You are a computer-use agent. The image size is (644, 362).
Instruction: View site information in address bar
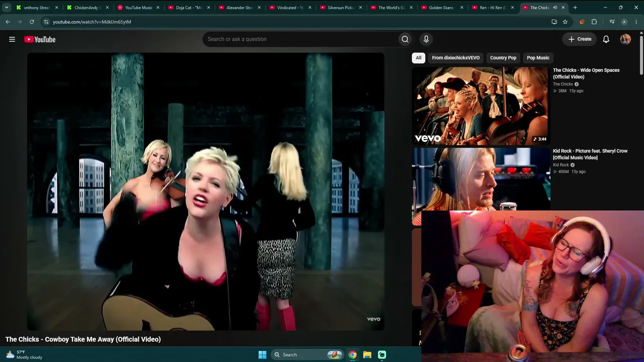point(46,22)
